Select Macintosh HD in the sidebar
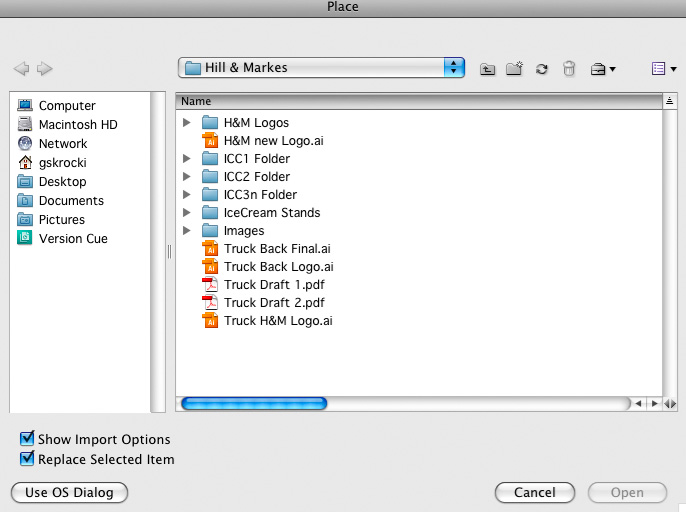This screenshot has height=512, width=686. click(x=67, y=125)
